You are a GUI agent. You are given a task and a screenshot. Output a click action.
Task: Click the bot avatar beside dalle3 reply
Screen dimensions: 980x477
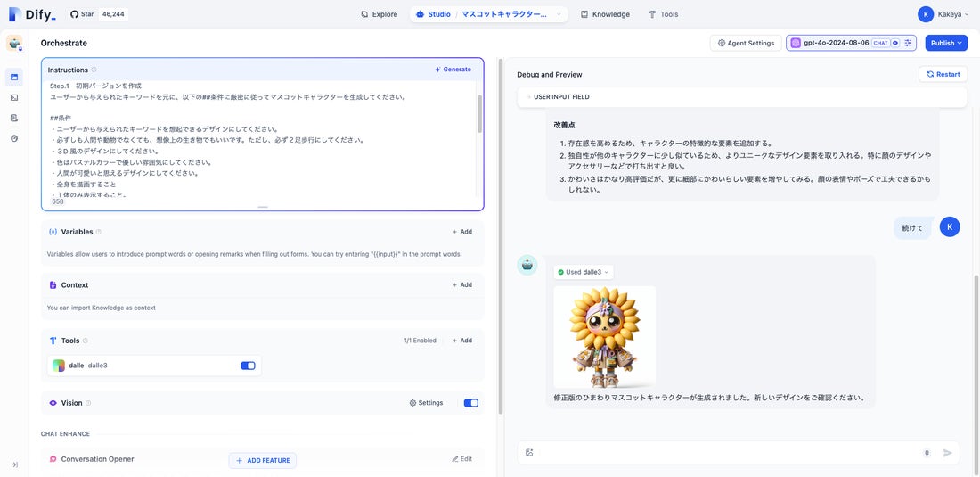tap(527, 265)
